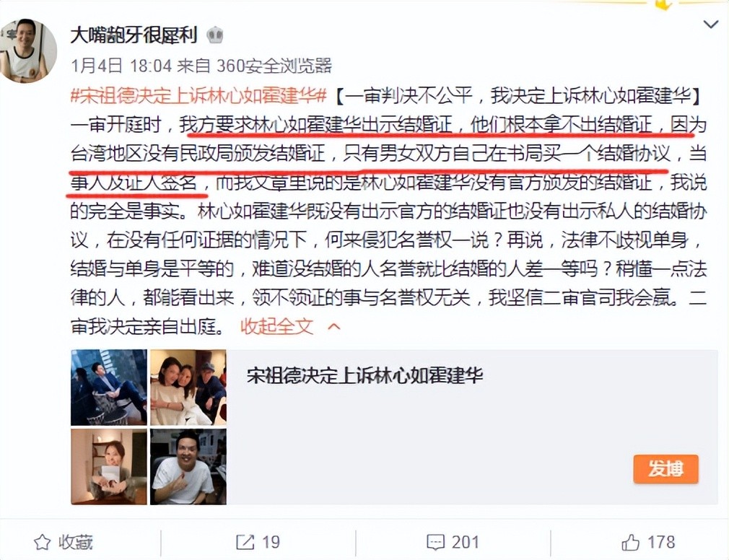Open hashtag #宋祖德决定上诉林心如霍建华#
The height and width of the screenshot is (560, 729).
[x=199, y=96]
